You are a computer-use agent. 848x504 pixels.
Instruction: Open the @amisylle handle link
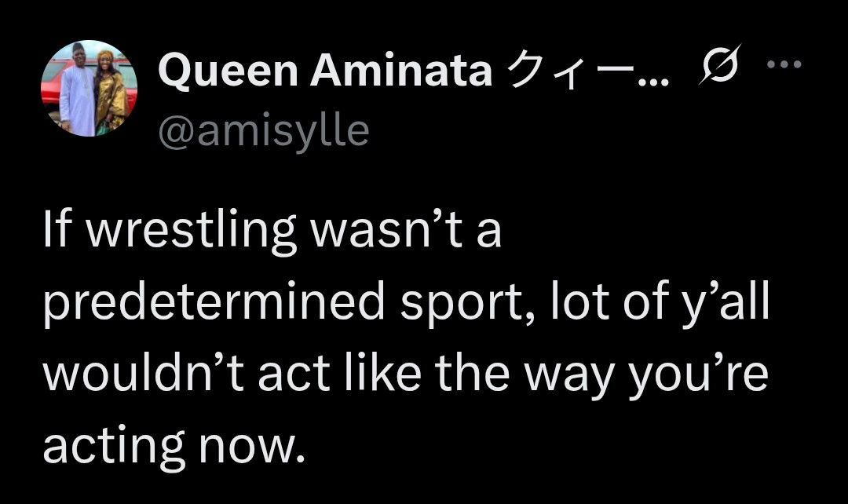(x=263, y=130)
